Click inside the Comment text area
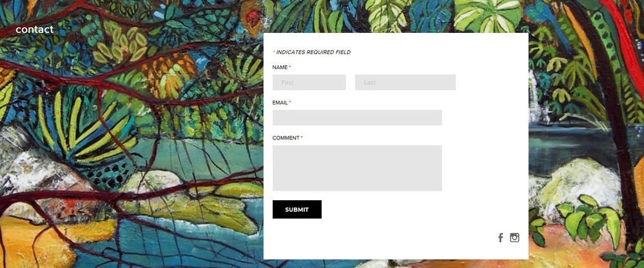The image size is (644, 268). point(357,168)
